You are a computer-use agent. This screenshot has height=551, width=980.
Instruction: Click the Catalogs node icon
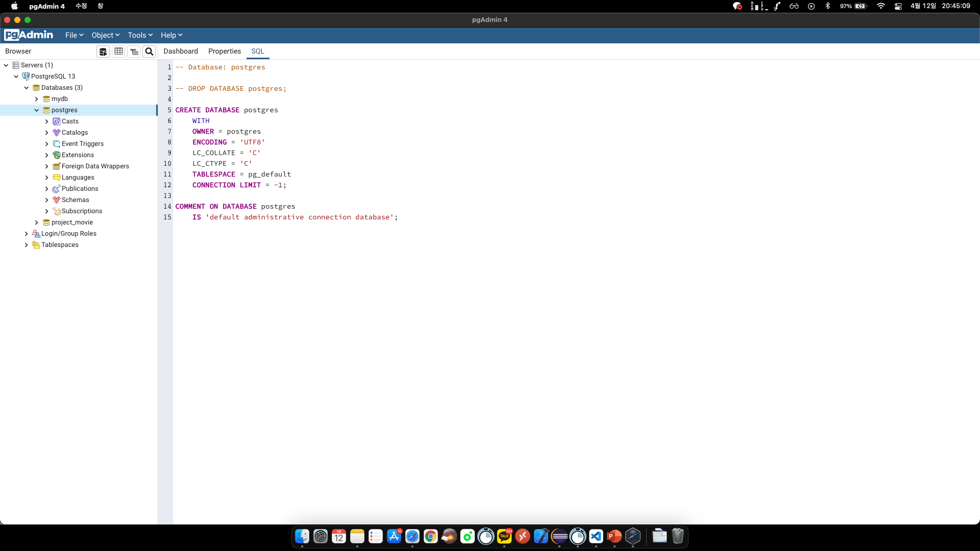pyautogui.click(x=57, y=133)
